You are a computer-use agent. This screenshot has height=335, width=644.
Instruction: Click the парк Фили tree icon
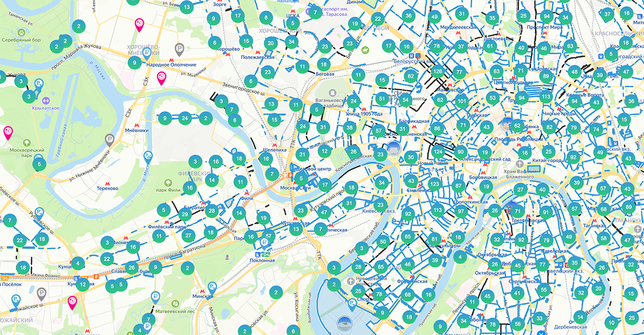[168, 183]
